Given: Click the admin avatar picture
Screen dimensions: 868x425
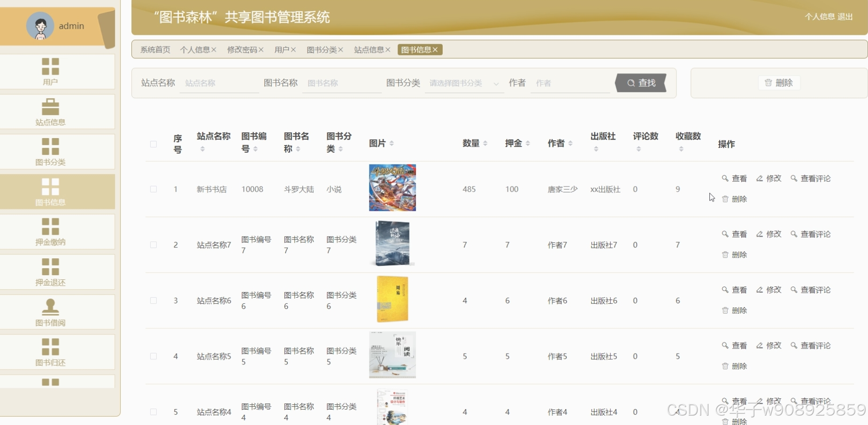Looking at the screenshot, I should (40, 26).
